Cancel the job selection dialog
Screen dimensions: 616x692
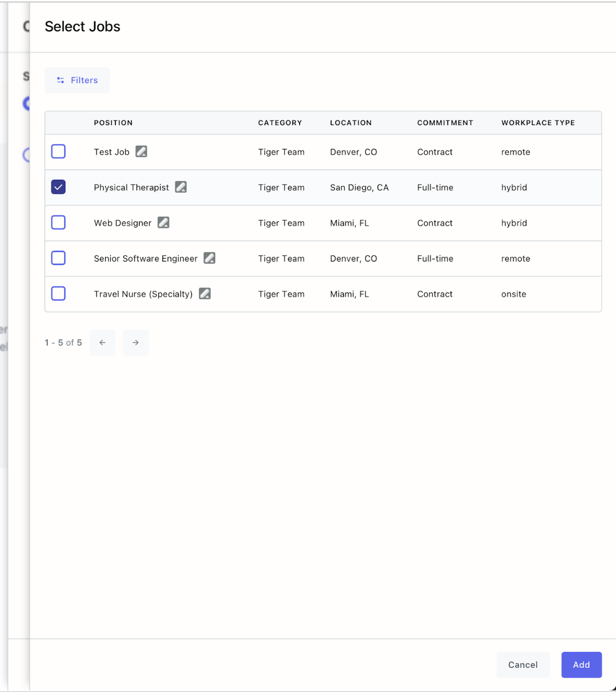(522, 665)
